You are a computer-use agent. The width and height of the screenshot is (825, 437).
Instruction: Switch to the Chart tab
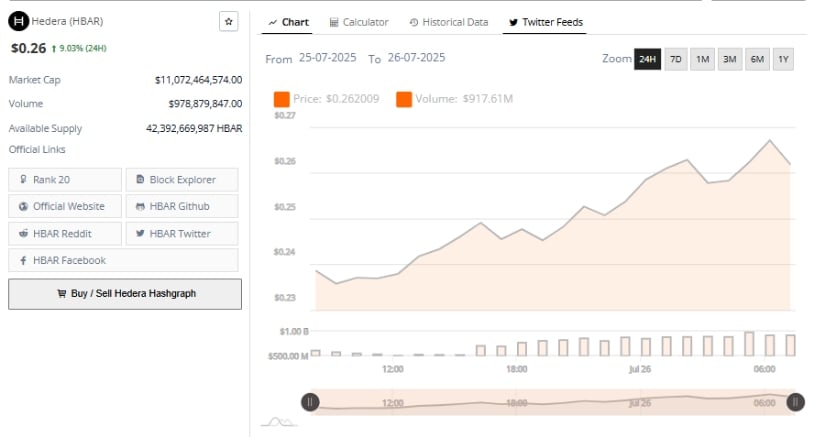(x=287, y=23)
